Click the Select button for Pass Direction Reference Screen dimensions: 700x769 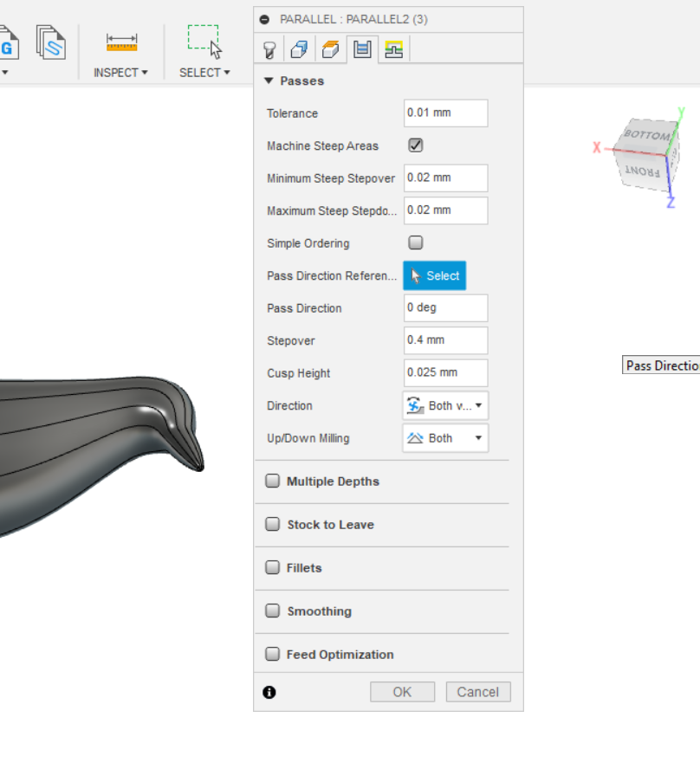tap(434, 275)
